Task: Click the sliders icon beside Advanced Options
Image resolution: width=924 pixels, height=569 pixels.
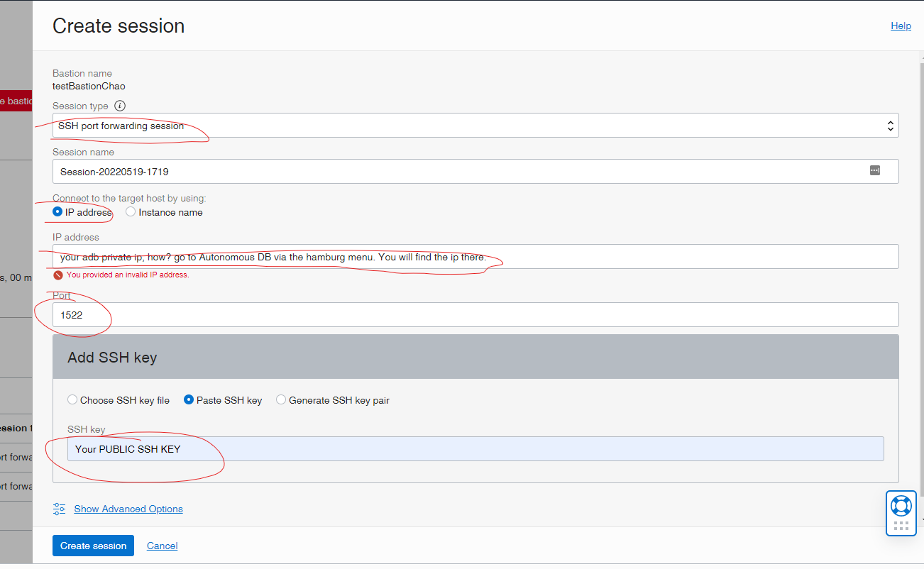Action: tap(60, 509)
